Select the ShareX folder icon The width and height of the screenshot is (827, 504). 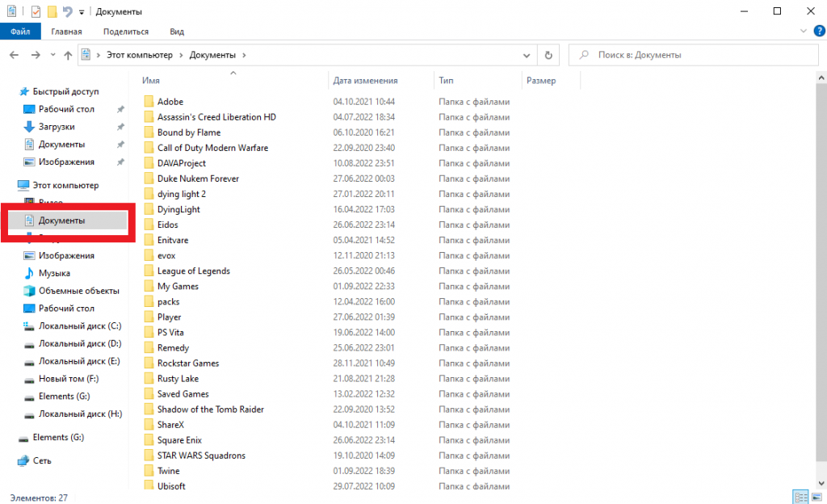click(149, 424)
